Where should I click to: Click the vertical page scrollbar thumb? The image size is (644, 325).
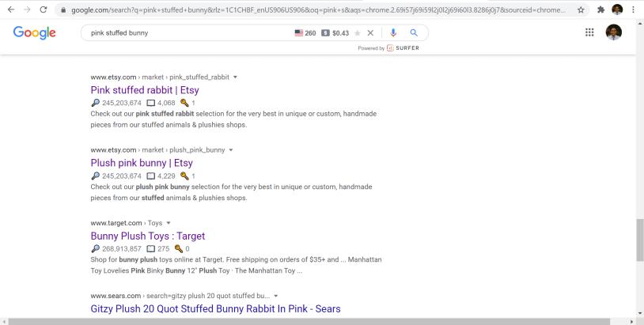(640, 240)
